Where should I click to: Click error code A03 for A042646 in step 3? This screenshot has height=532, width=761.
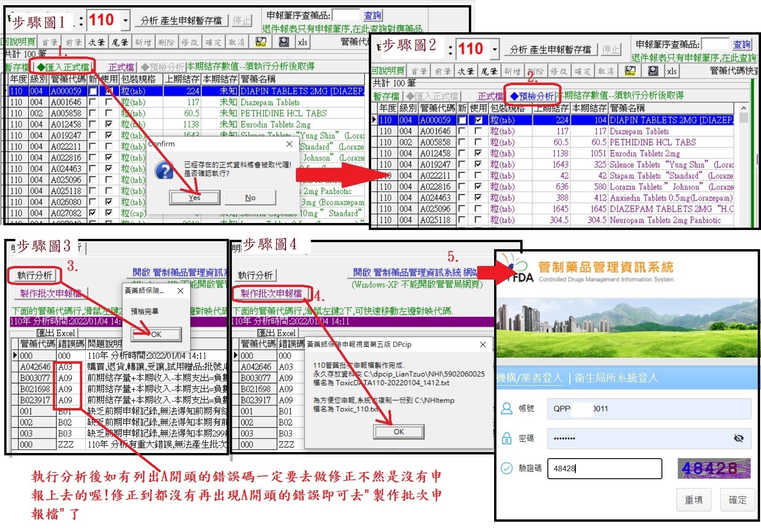click(65, 367)
